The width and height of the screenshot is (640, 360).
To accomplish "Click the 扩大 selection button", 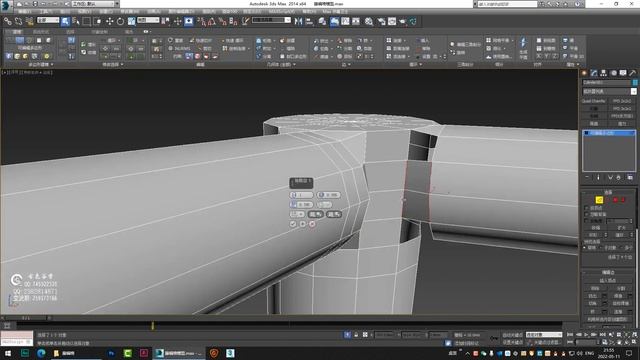I will point(621,227).
